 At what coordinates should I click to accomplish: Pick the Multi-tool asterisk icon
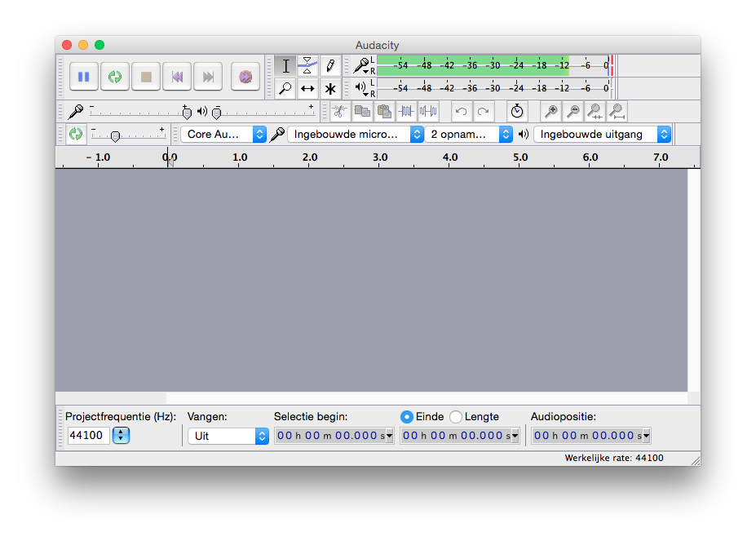tap(330, 89)
